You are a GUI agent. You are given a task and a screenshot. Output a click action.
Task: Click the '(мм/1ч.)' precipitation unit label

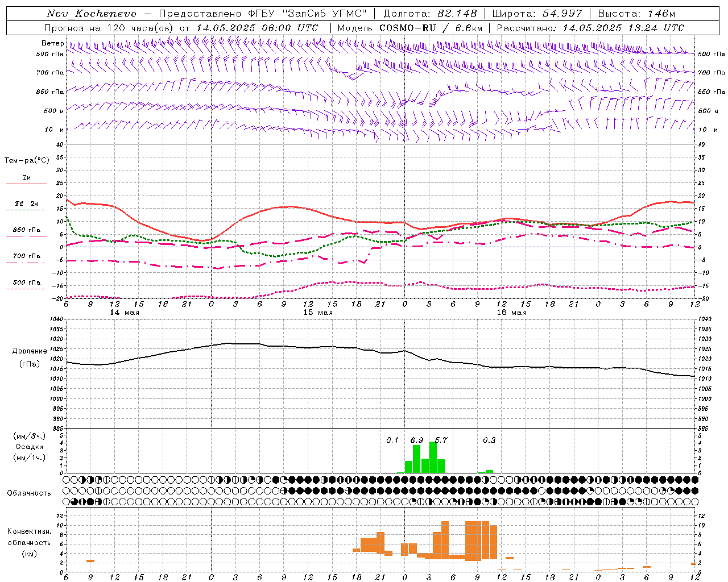point(30,458)
